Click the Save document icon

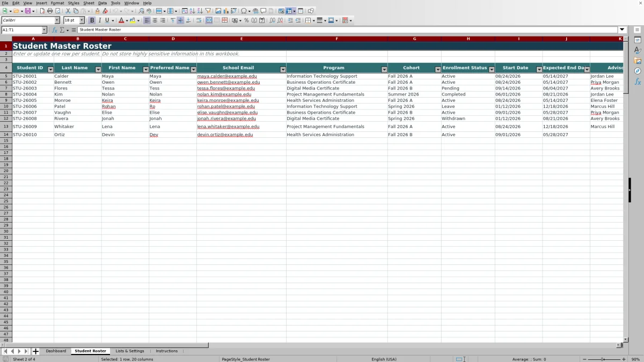pos(27,11)
